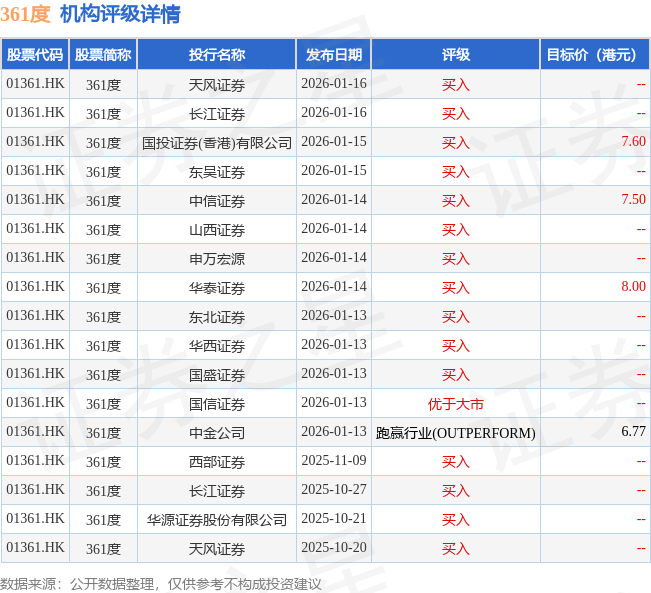Click 买入 rating in 西部证券 row
This screenshot has height=593, width=651.
coord(455,462)
